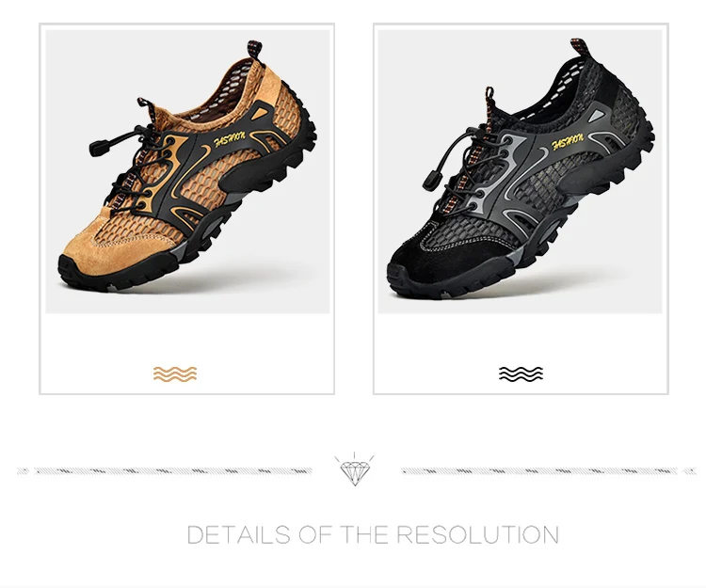706x588 pixels.
Task: Select the black shoe product image
Action: (520, 171)
